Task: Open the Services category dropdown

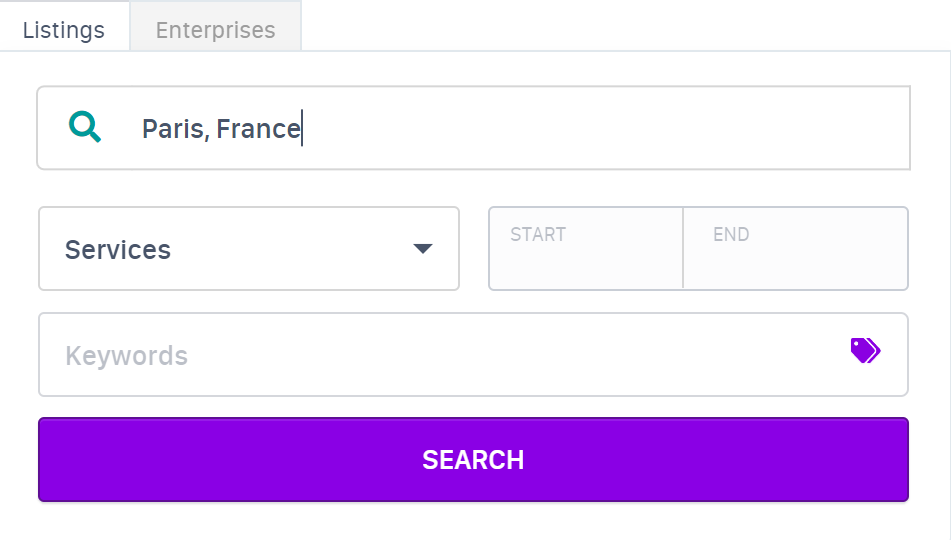Action: (248, 249)
